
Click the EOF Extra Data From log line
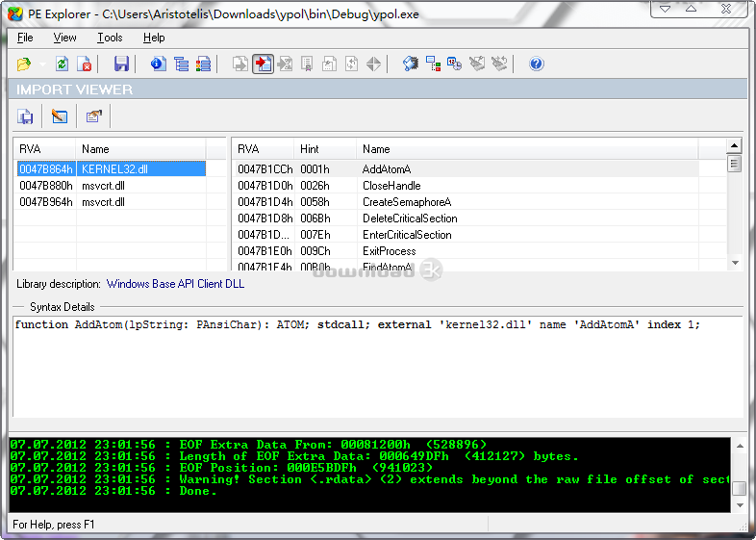(x=248, y=445)
